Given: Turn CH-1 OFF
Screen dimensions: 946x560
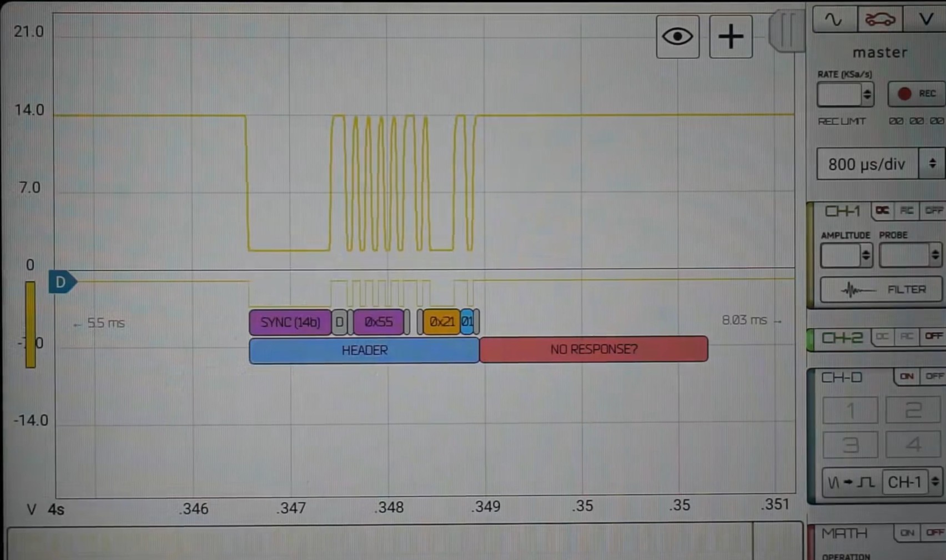Looking at the screenshot, I should (934, 211).
